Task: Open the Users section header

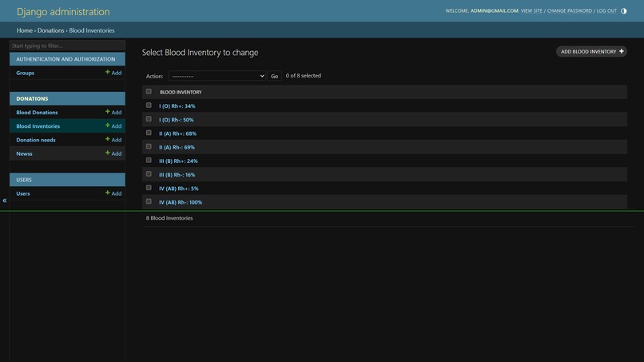Action: [x=24, y=180]
